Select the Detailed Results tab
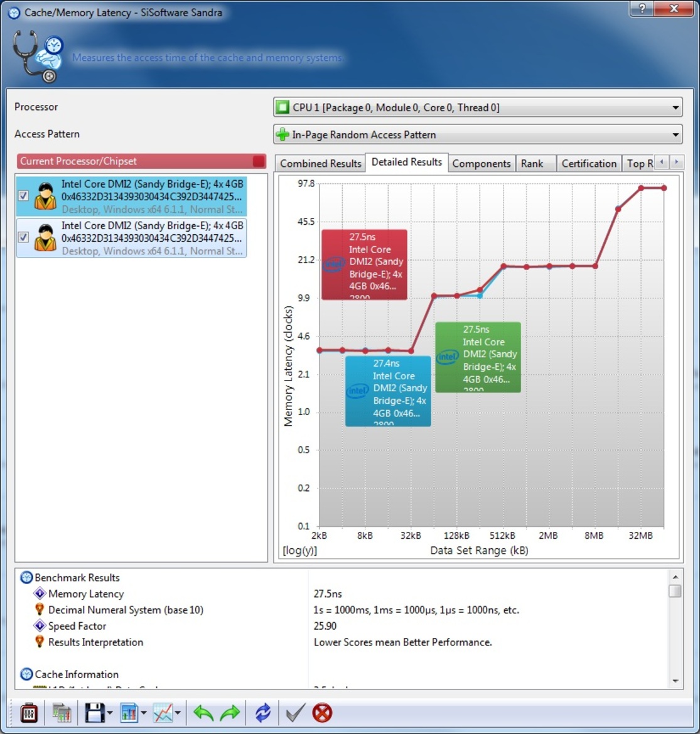 pyautogui.click(x=407, y=162)
